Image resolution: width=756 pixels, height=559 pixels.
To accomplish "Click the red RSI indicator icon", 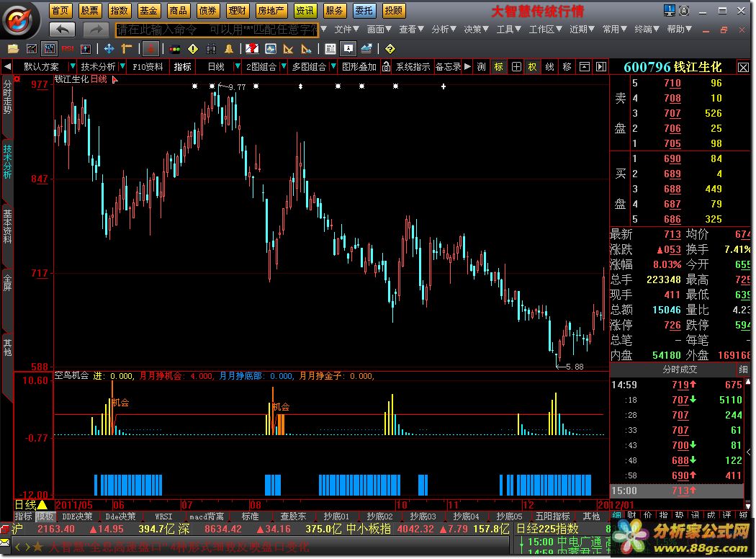I will [x=68, y=49].
